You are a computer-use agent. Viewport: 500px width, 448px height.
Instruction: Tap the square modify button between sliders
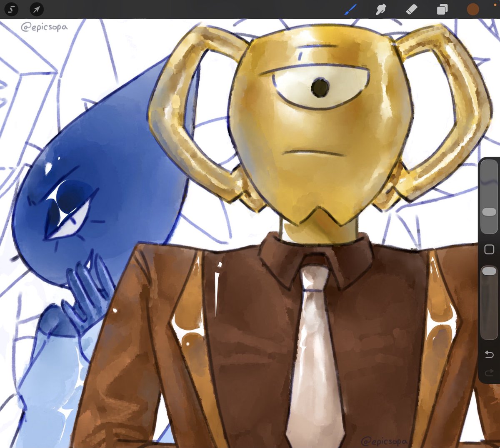pos(489,249)
